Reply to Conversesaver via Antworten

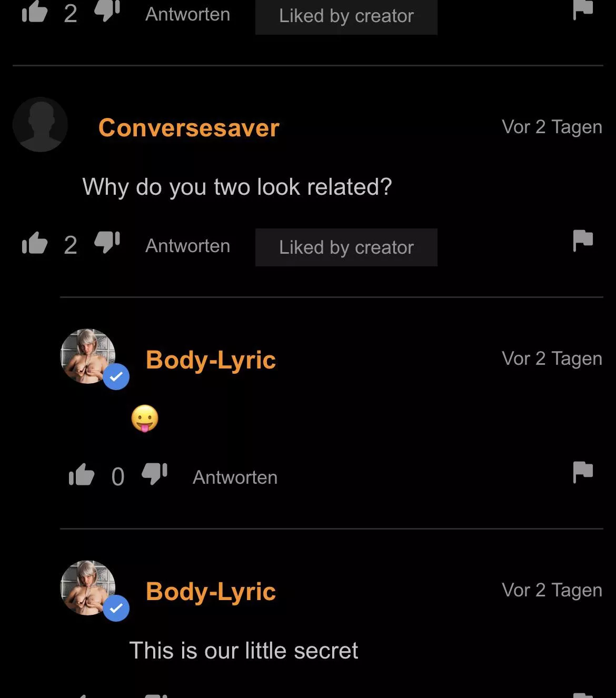tap(187, 246)
